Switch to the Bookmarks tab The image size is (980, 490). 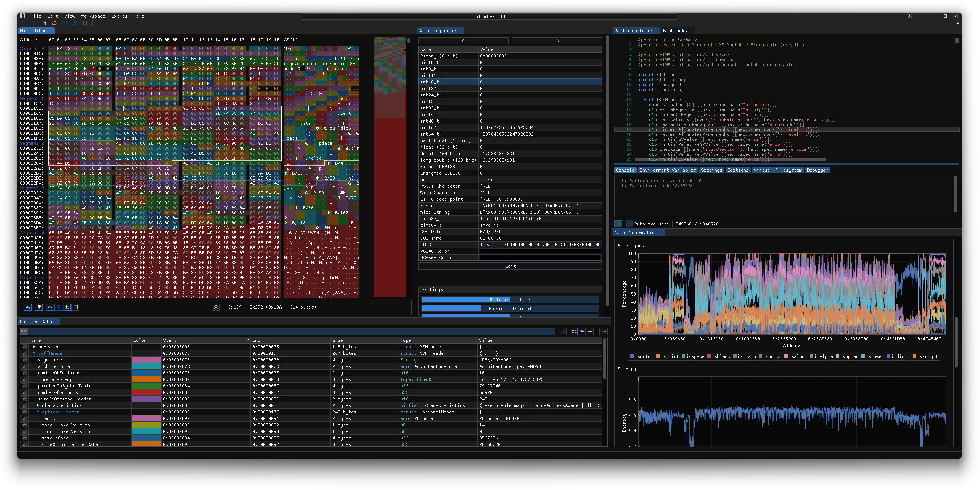click(675, 31)
